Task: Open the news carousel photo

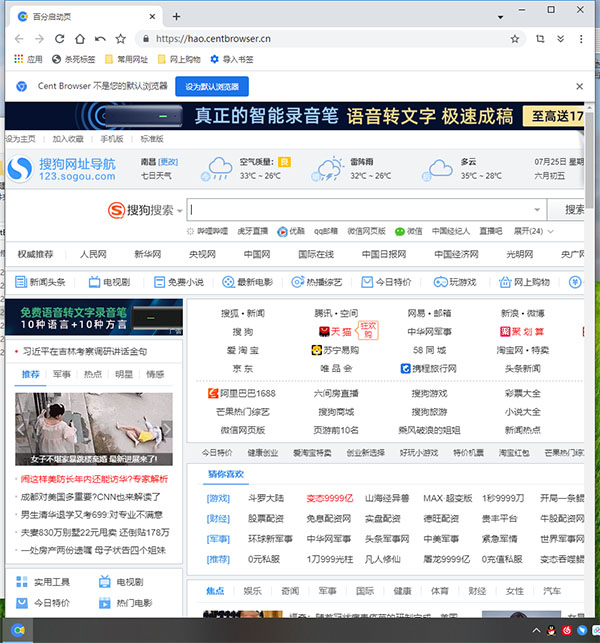Action: tap(94, 429)
